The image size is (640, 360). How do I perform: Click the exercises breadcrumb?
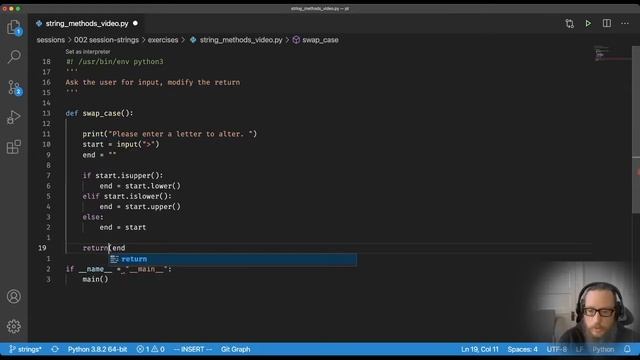tap(163, 40)
